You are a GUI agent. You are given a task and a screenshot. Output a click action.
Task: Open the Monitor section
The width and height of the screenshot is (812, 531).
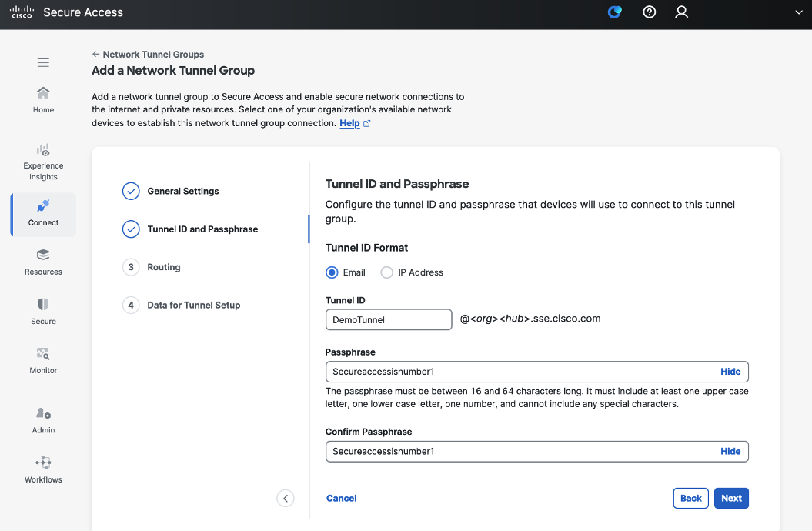point(44,361)
